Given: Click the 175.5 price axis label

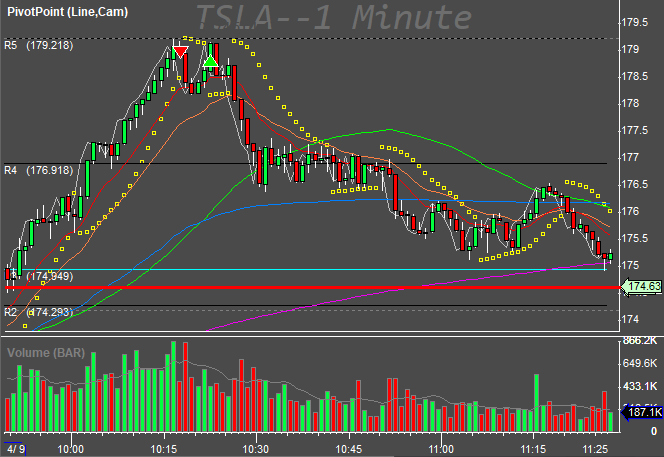Looking at the screenshot, I should click(x=634, y=238).
